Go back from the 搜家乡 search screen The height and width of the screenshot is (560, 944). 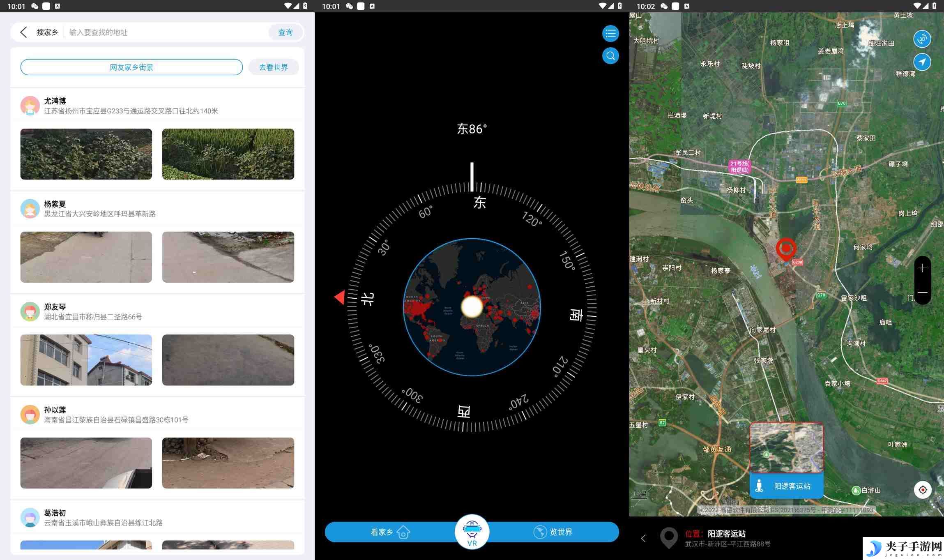pyautogui.click(x=23, y=32)
